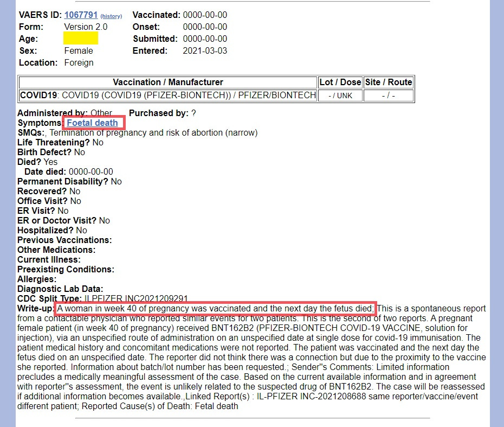Viewport: 504px width, 427px height.
Task: Select the Sex value Female
Action: (x=79, y=50)
